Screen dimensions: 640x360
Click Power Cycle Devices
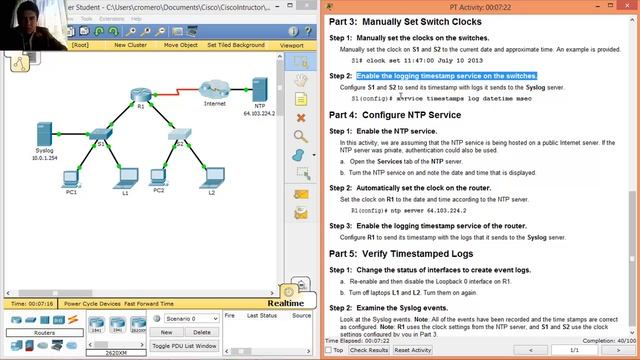point(92,304)
